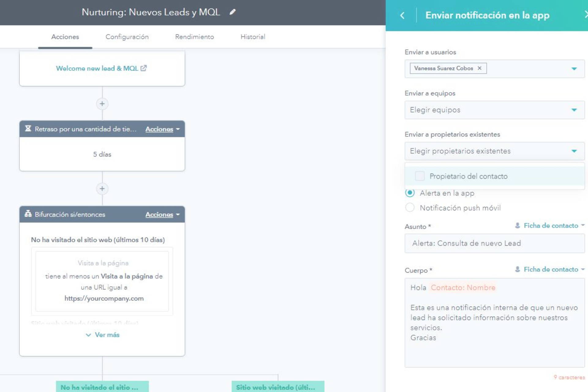Click https://yourcompany.com URL text
Screen dimensions: 588x392
click(104, 298)
